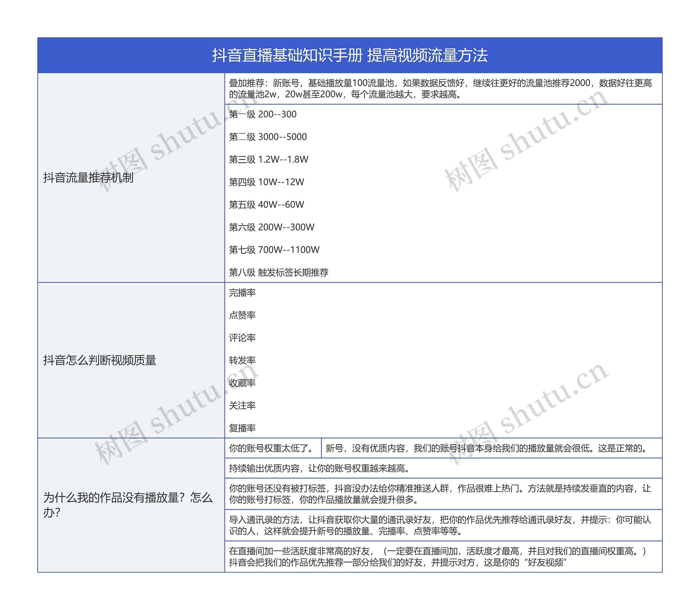Click the title 抖音直播基础知识手册 提高视频流量方法
The width and height of the screenshot is (700, 610).
(x=350, y=55)
